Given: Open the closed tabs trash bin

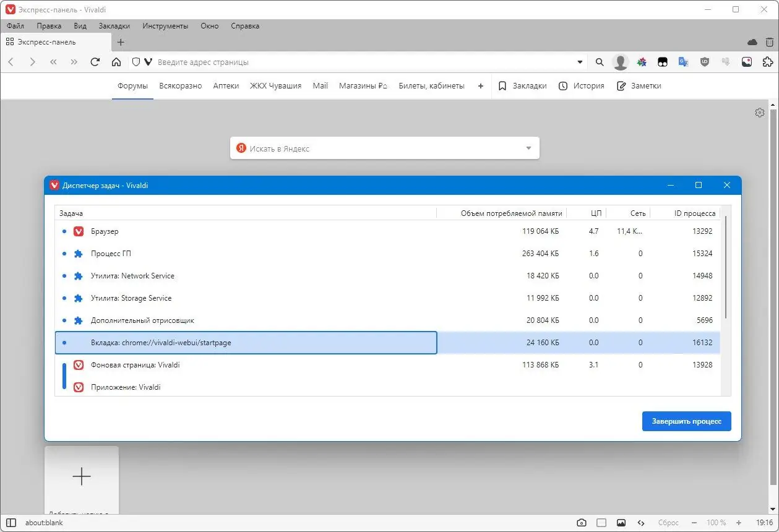Looking at the screenshot, I should tap(770, 42).
